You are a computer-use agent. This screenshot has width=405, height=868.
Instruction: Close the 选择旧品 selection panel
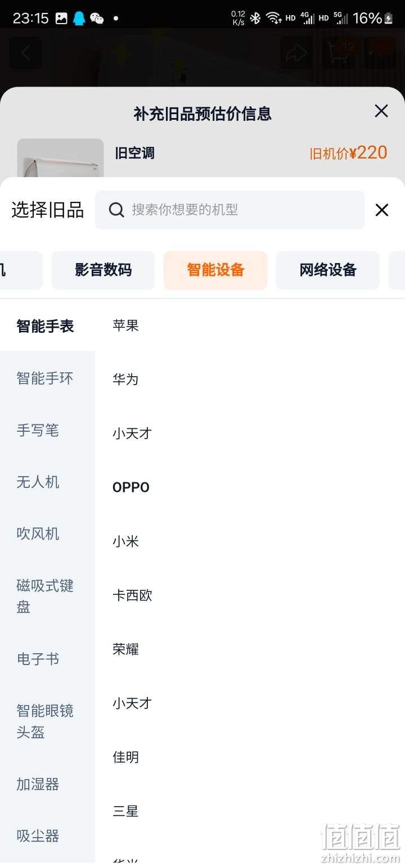click(382, 210)
